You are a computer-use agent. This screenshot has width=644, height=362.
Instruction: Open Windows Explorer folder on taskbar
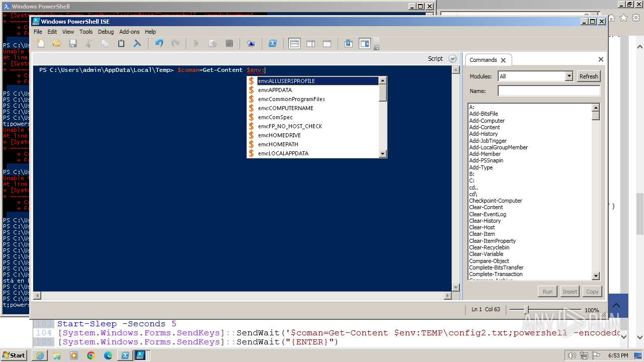click(57, 355)
